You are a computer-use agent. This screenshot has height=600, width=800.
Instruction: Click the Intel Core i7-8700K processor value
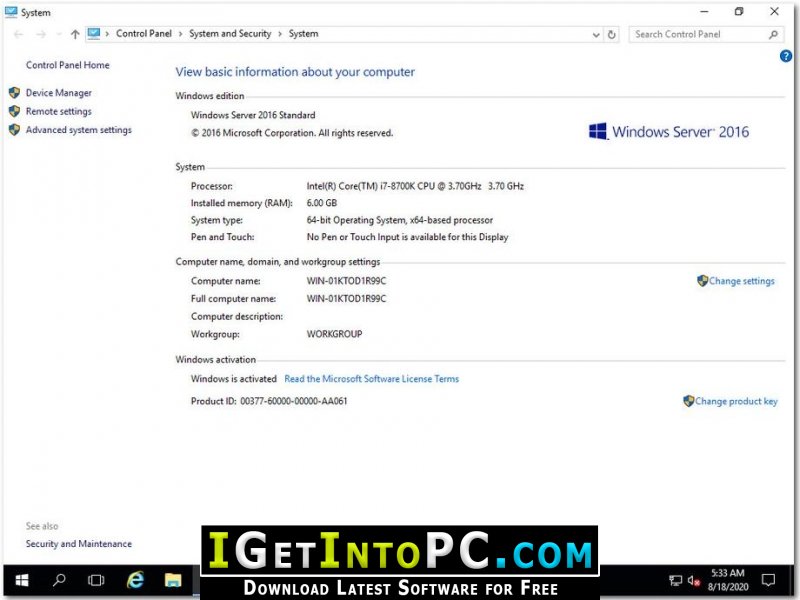[x=415, y=186]
